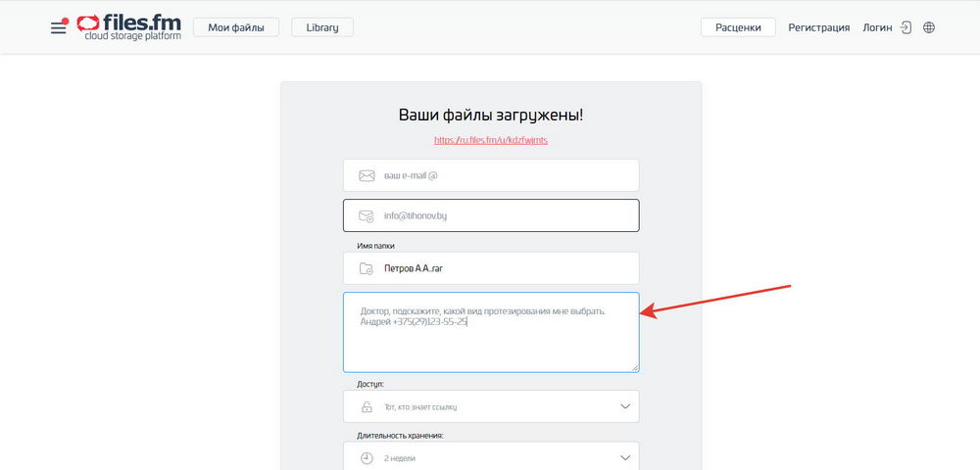This screenshot has width=980, height=470.
Task: Click the folder icon beside Петров А.А..rar
Action: pyautogui.click(x=367, y=268)
